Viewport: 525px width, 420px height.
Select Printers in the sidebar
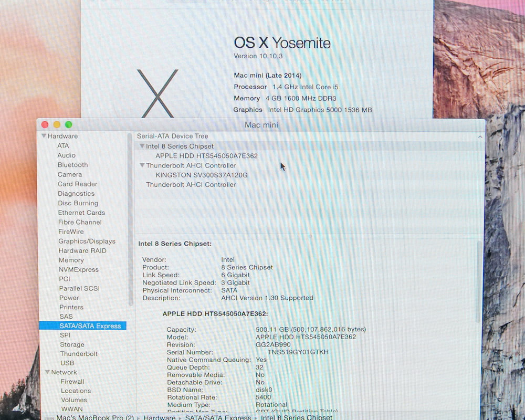click(x=71, y=307)
